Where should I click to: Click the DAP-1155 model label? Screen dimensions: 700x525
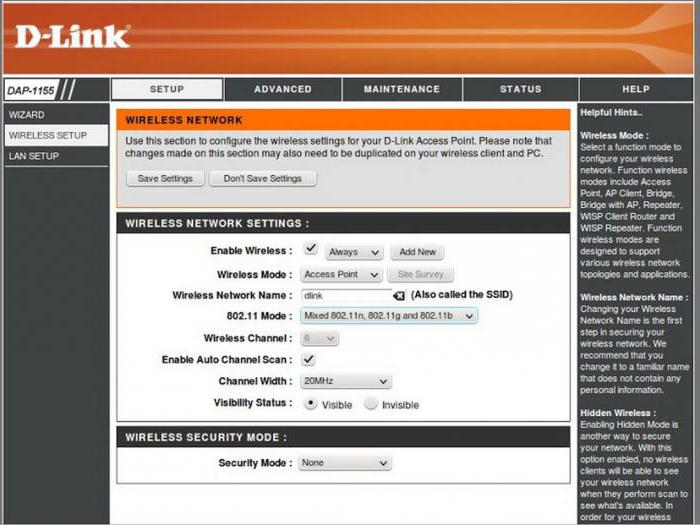(31, 91)
